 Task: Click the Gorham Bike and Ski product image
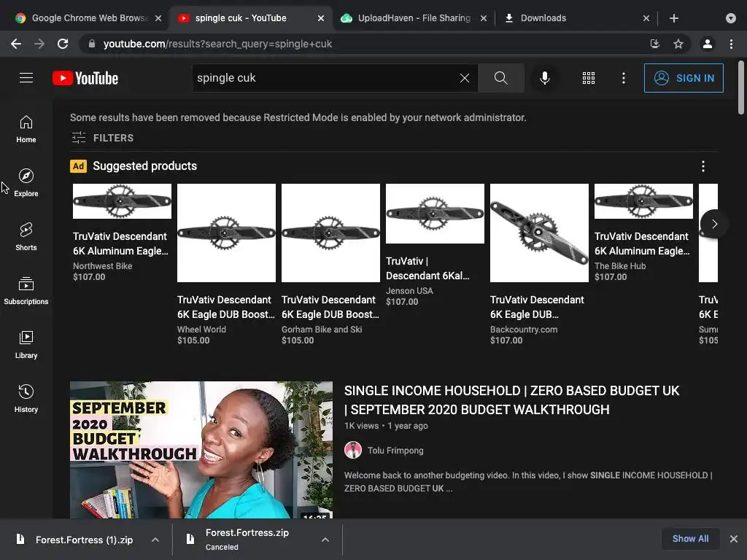(x=330, y=233)
